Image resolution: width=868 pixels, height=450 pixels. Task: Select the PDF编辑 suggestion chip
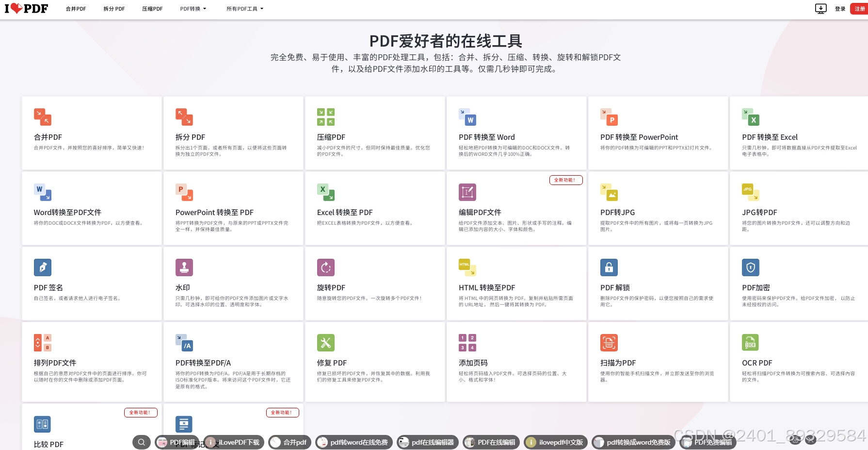177,442
